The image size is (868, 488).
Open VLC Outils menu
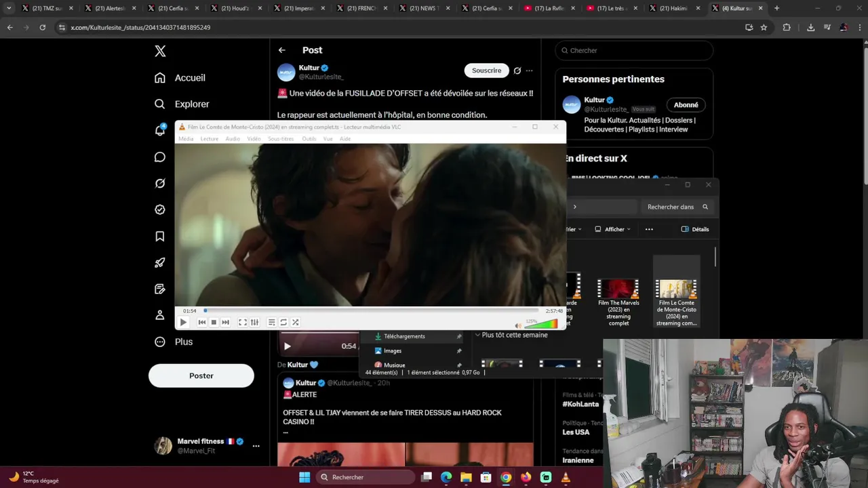(x=309, y=139)
